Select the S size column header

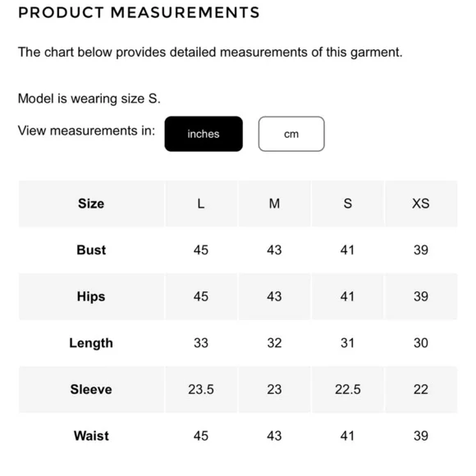[x=348, y=204]
